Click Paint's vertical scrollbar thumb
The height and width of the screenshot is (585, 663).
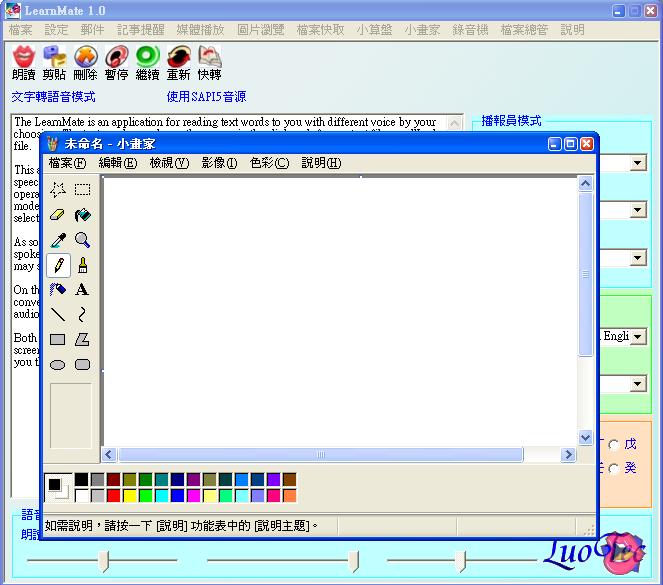(x=586, y=274)
